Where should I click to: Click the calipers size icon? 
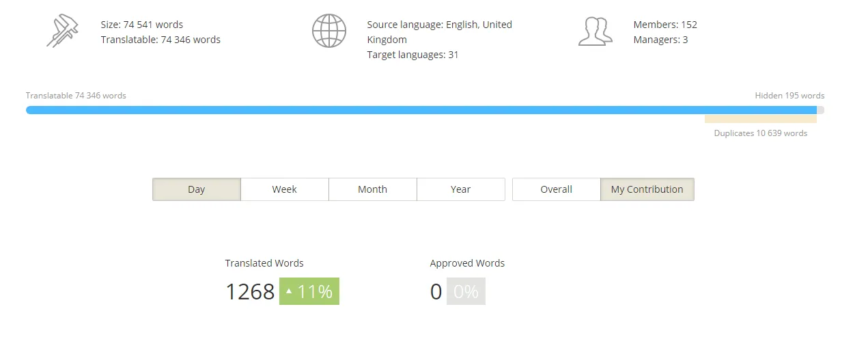[63, 31]
